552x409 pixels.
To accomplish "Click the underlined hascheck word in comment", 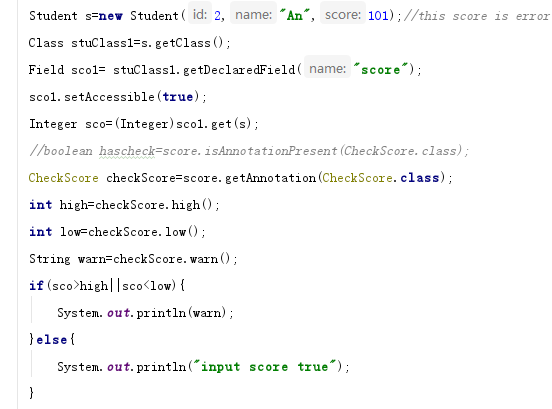I will click(x=127, y=151).
